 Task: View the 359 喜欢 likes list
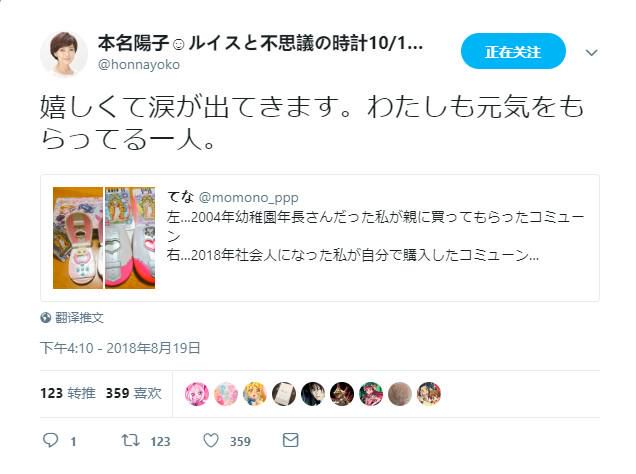133,393
